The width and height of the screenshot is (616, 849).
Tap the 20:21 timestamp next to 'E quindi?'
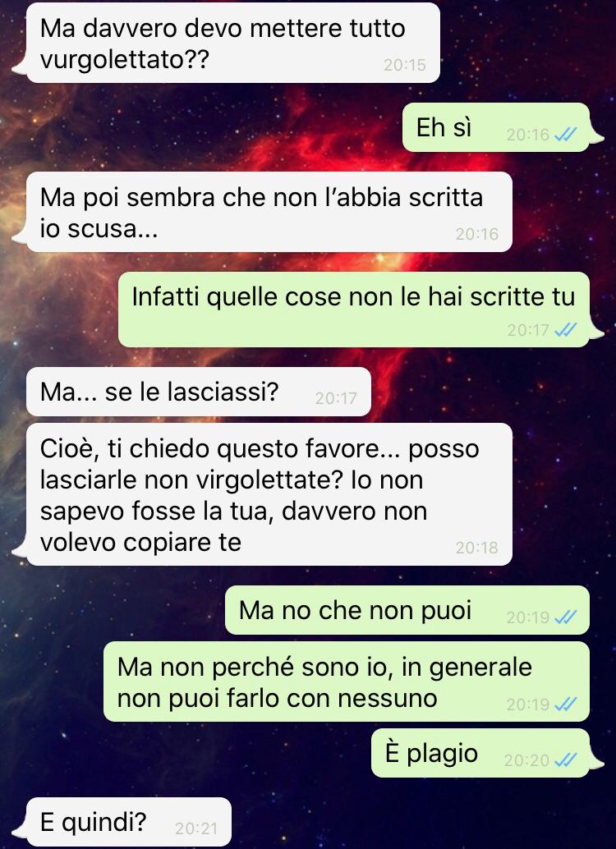click(x=196, y=828)
